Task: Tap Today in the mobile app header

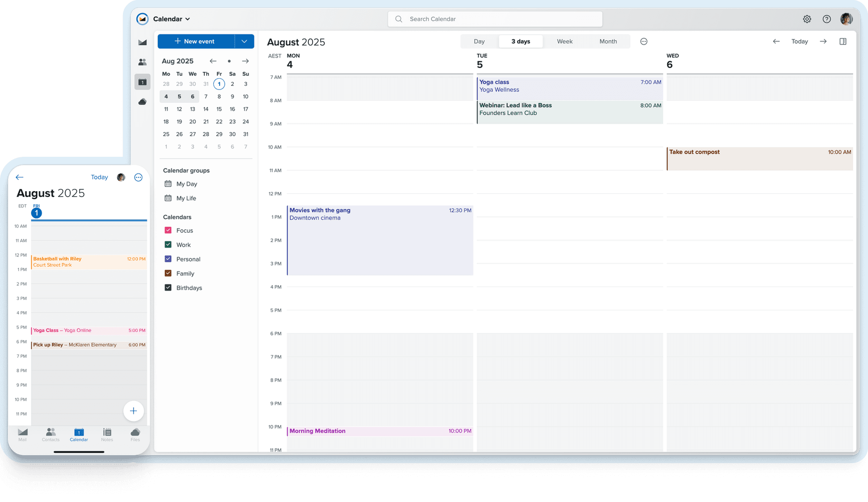Action: [99, 177]
